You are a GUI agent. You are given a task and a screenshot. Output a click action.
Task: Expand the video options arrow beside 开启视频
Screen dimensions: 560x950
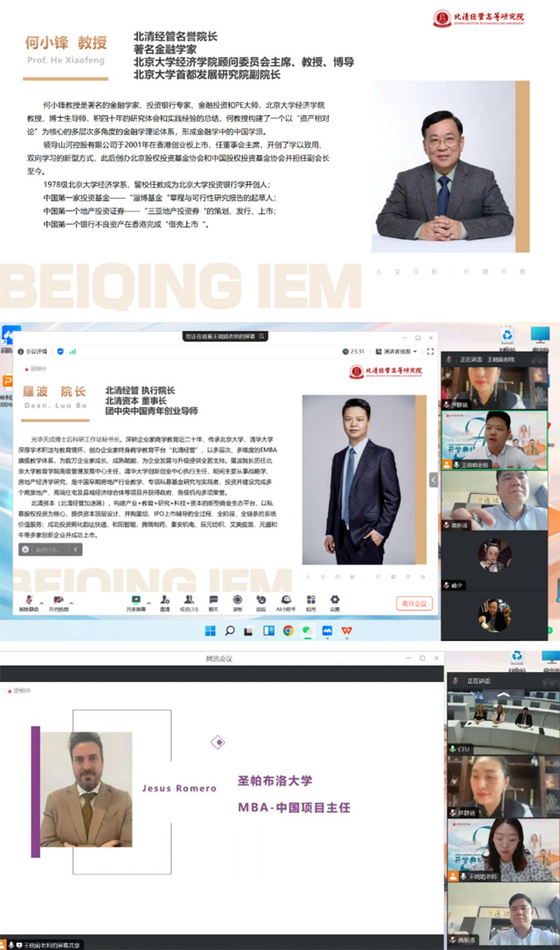tap(72, 603)
